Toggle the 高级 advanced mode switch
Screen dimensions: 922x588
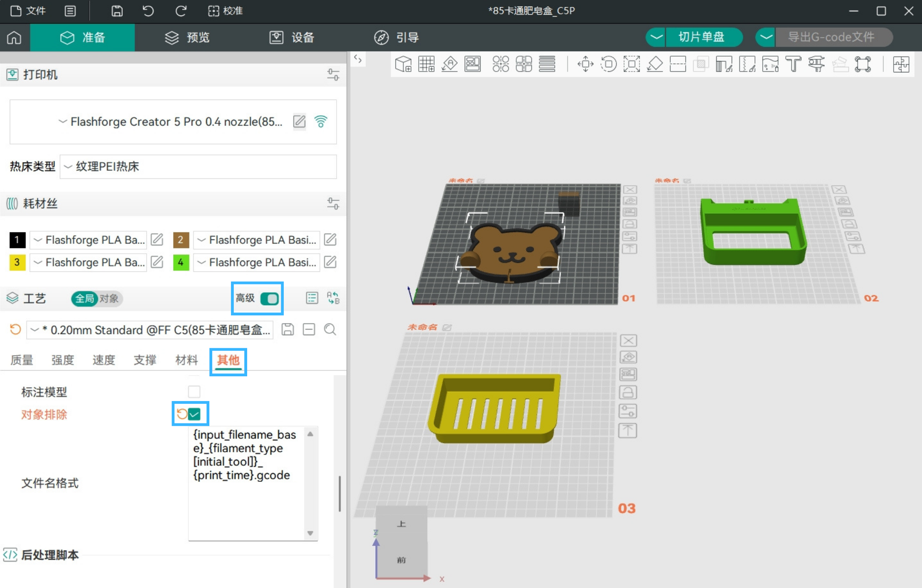click(x=270, y=299)
